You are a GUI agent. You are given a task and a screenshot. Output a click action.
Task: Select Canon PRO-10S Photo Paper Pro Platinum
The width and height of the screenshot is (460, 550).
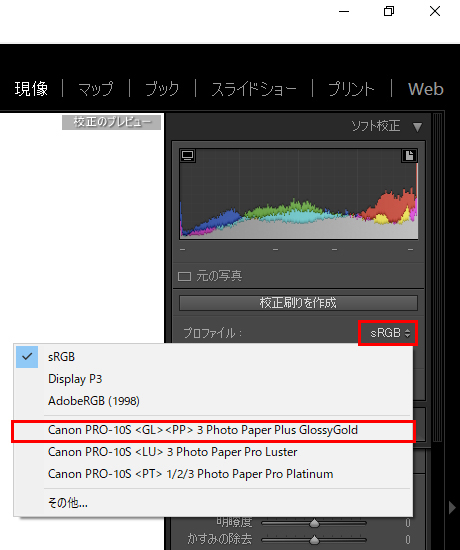tap(213, 474)
